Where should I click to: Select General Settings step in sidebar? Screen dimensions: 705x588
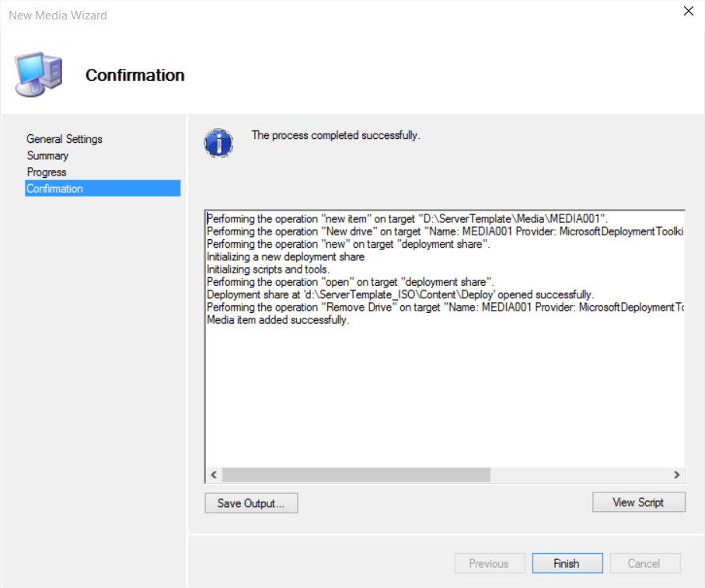point(65,139)
